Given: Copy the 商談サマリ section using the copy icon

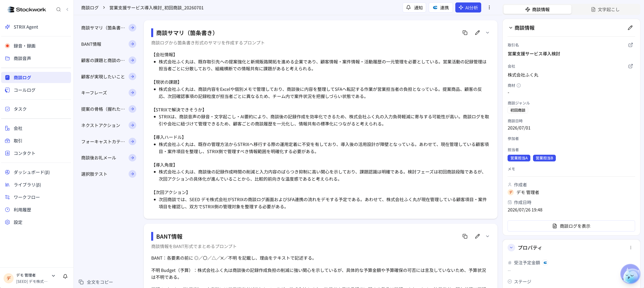Looking at the screenshot, I should 465,33.
